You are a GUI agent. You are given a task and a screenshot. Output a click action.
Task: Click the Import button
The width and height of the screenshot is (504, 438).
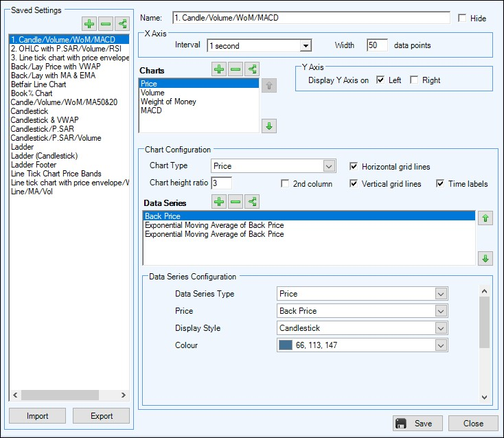point(37,416)
